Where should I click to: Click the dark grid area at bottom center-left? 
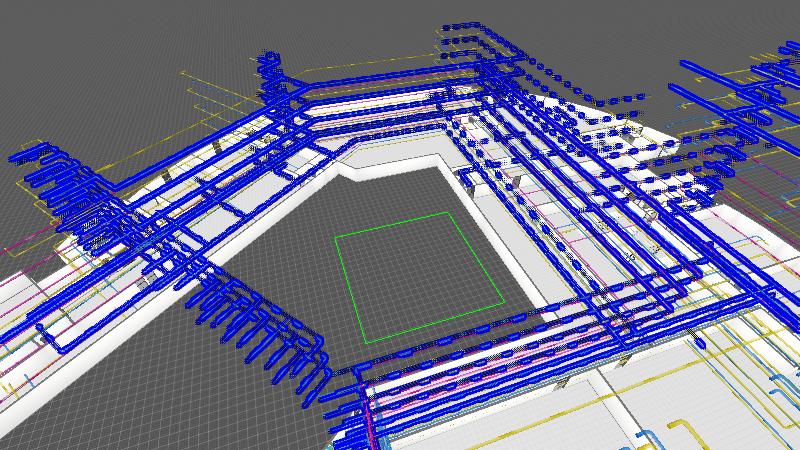coord(200,400)
